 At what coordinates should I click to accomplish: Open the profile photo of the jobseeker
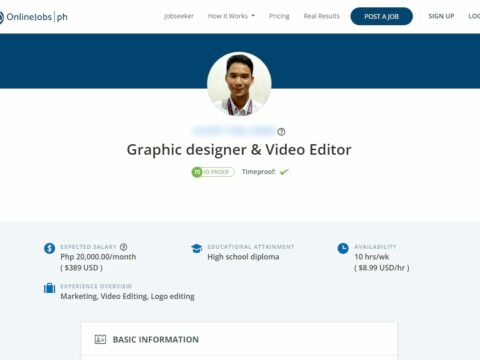point(239,84)
